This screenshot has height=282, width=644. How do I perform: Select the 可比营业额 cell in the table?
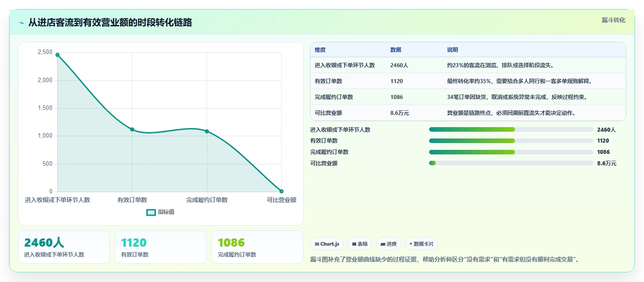(x=328, y=113)
